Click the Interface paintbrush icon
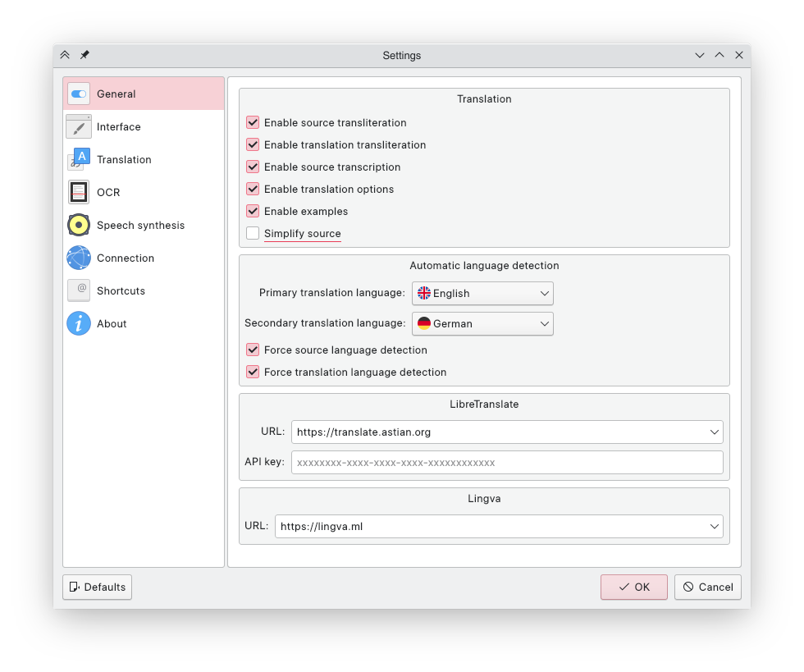The height and width of the screenshot is (672, 804). (x=78, y=126)
